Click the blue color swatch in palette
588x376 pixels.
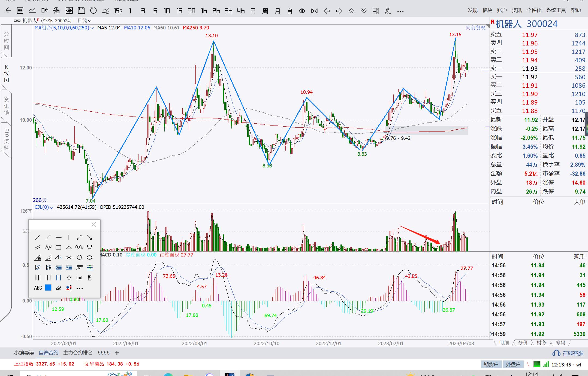click(48, 288)
